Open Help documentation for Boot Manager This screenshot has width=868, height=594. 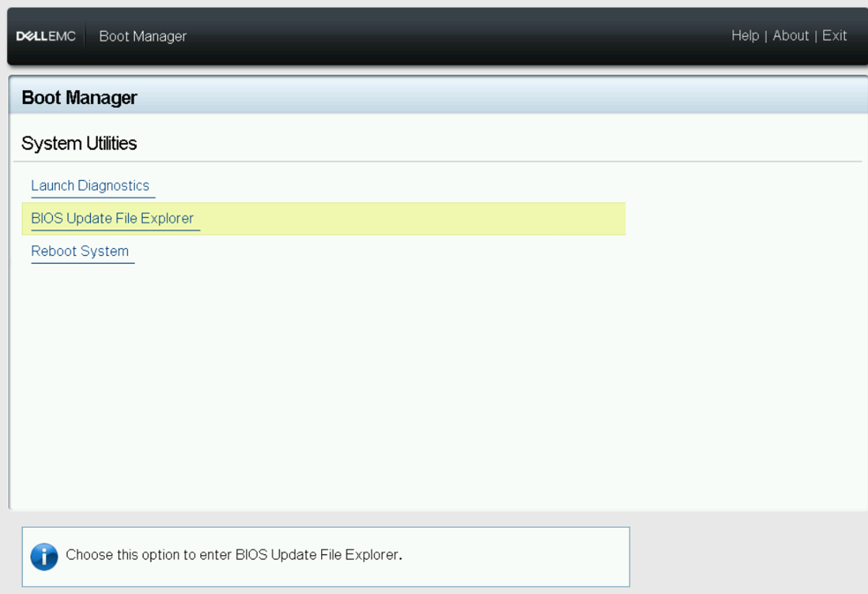click(745, 35)
